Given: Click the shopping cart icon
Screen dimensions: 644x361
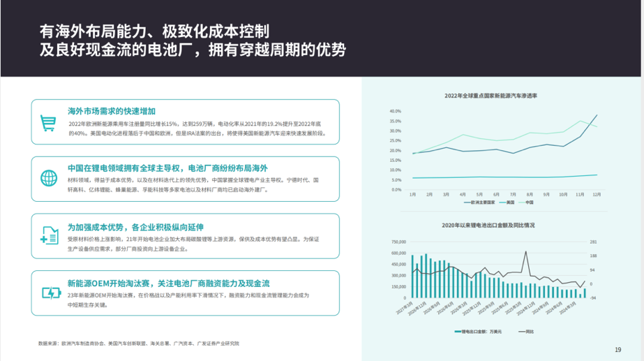Looking at the screenshot, I should pyautogui.click(x=48, y=123).
